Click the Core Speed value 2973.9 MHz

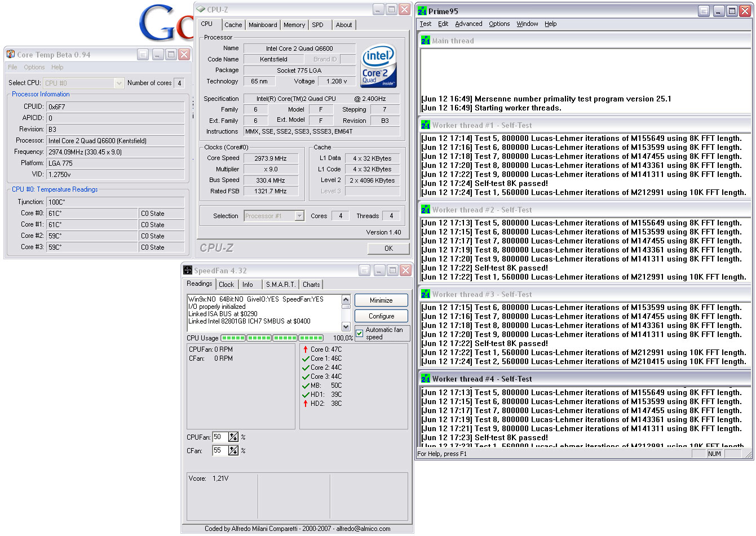(271, 158)
